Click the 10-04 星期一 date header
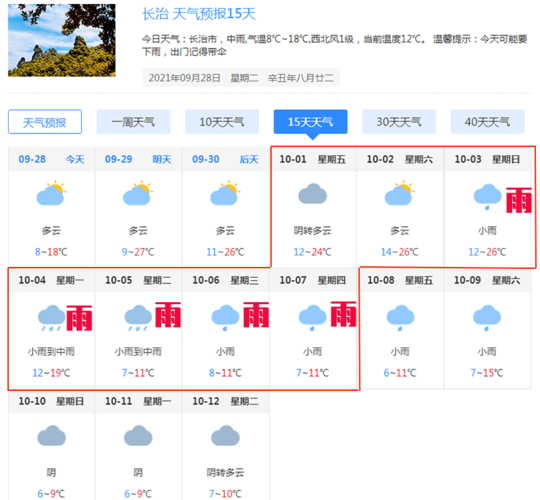This screenshot has width=540, height=500. 51,280
